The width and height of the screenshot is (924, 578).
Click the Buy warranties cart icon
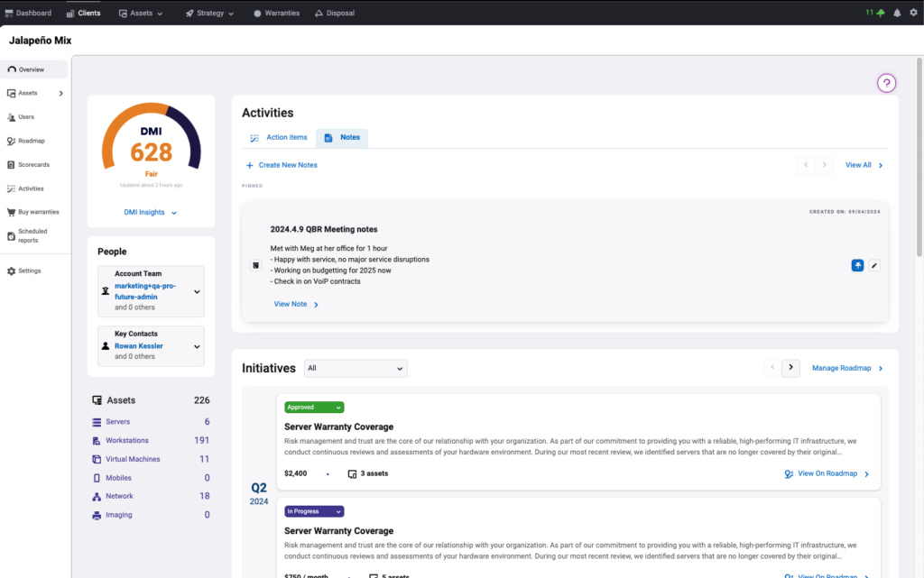(x=11, y=212)
